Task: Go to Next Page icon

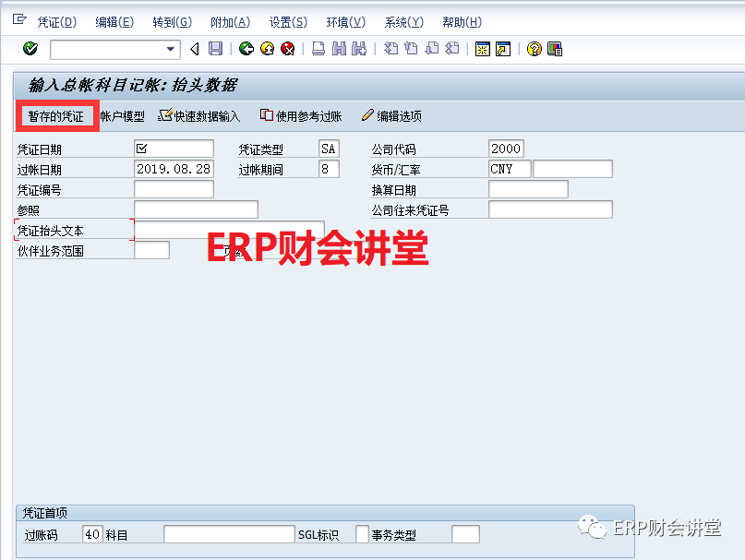Action: click(432, 49)
